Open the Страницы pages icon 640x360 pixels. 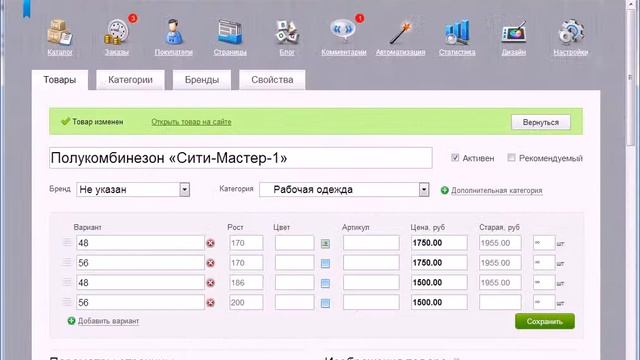(x=230, y=32)
